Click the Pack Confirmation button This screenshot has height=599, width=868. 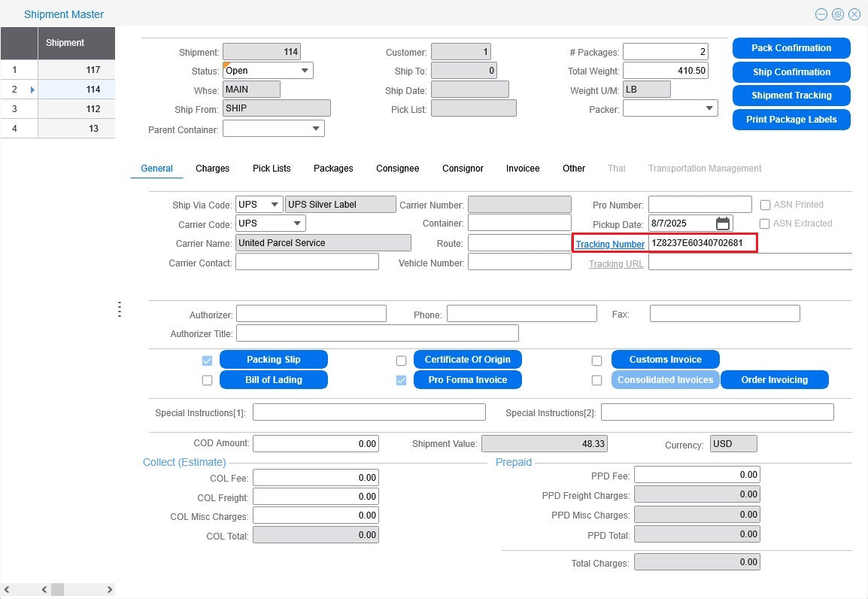791,48
